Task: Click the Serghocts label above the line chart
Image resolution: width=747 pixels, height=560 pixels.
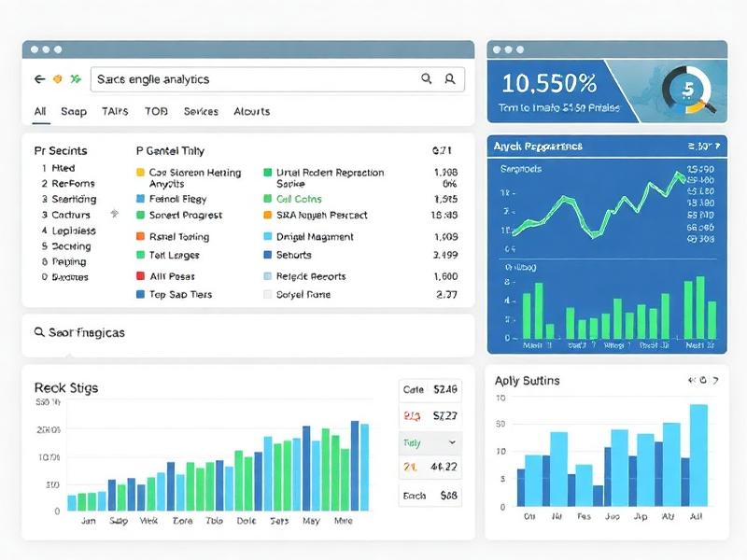Action: (x=521, y=169)
